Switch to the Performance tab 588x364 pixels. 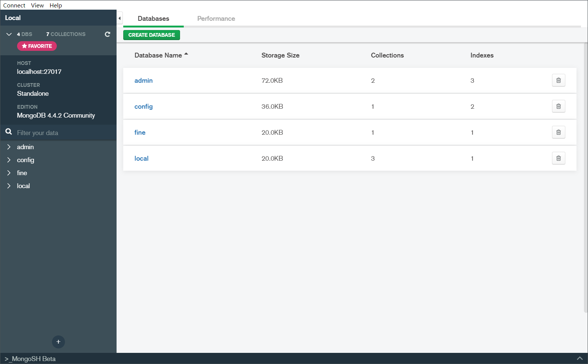pos(216,19)
